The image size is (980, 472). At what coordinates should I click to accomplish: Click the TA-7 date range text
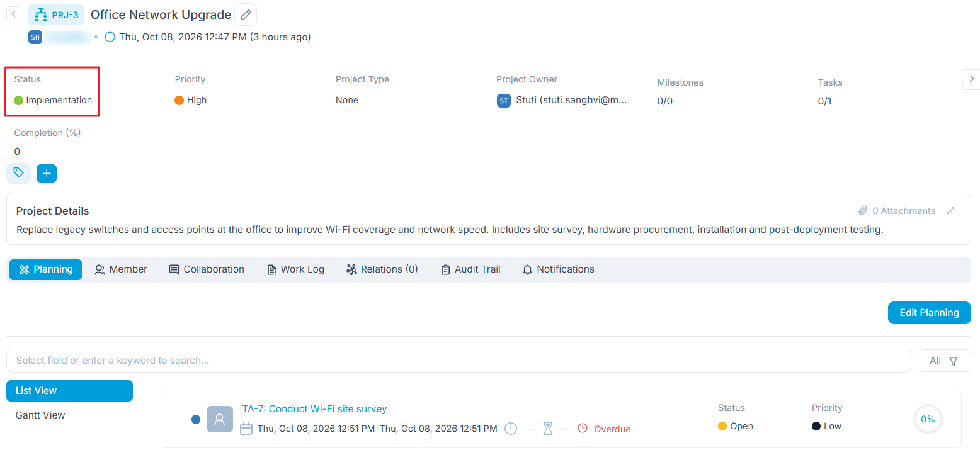click(377, 429)
